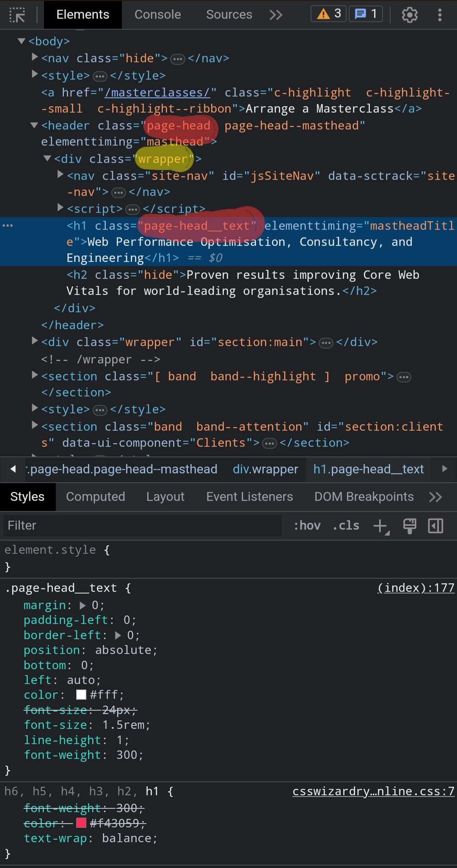Image resolution: width=457 pixels, height=868 pixels.
Task: Expand ellipsis in the Clients section
Action: click(270, 443)
